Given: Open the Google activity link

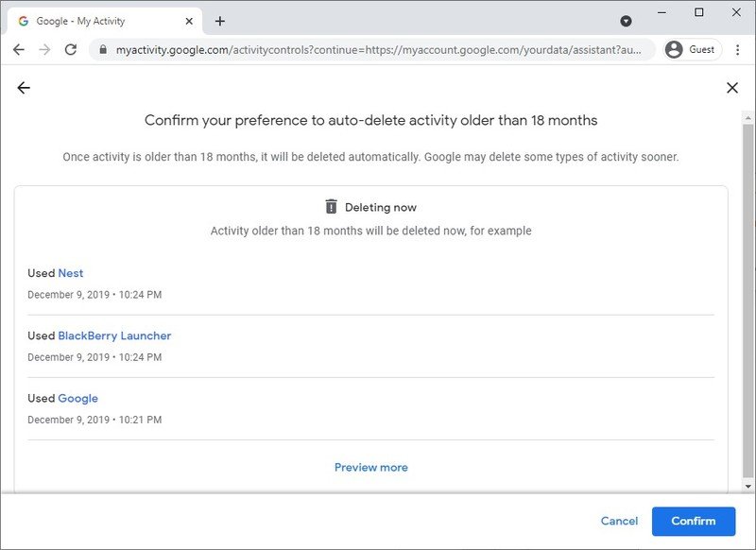Looking at the screenshot, I should point(77,398).
